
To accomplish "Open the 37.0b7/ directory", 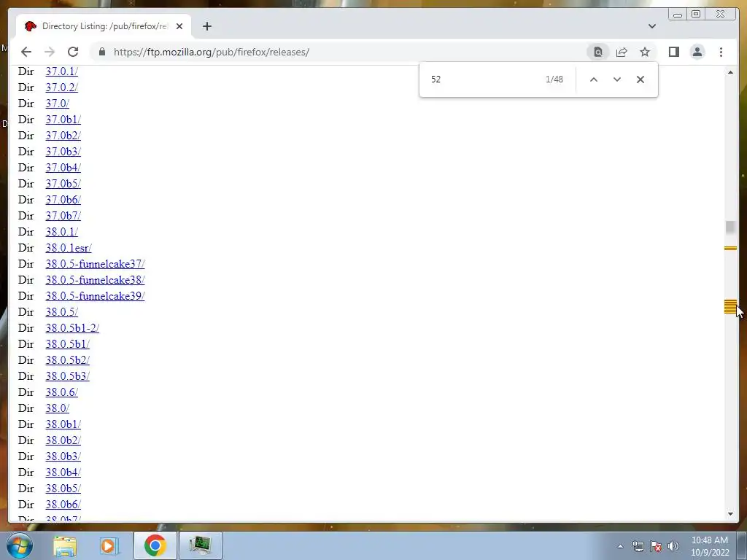I will tap(63, 216).
